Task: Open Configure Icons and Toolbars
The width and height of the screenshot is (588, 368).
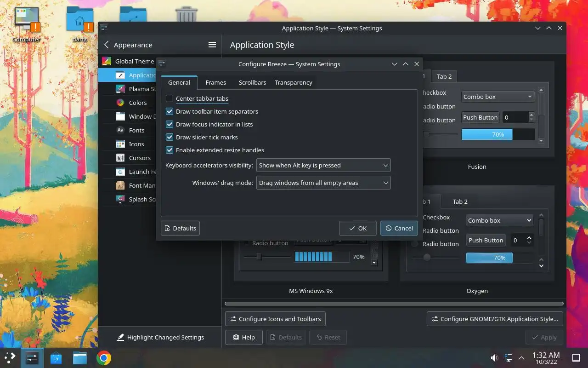Action: [275, 319]
